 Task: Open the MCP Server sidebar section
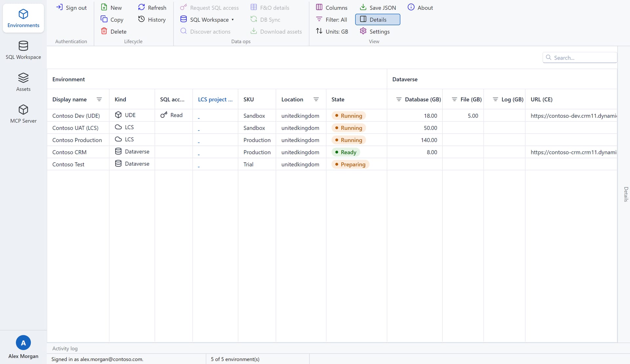[23, 114]
